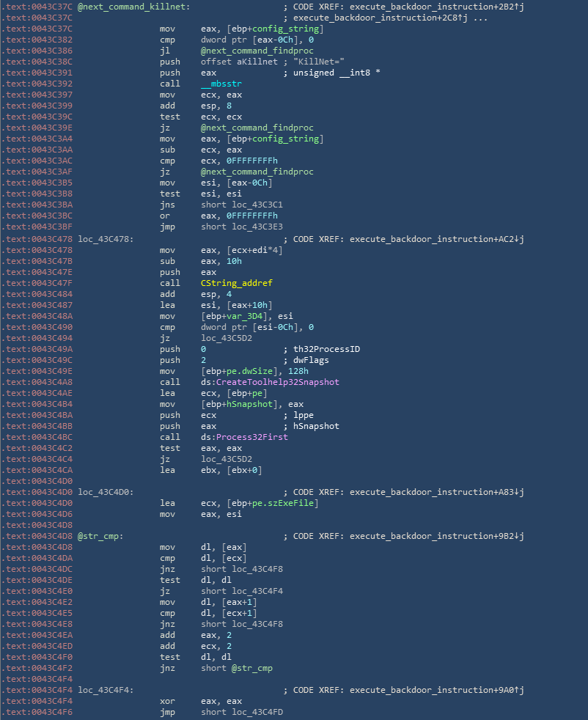
Task: Jump to xref execute_backdoor_instruction+9A0
Action: (437, 690)
